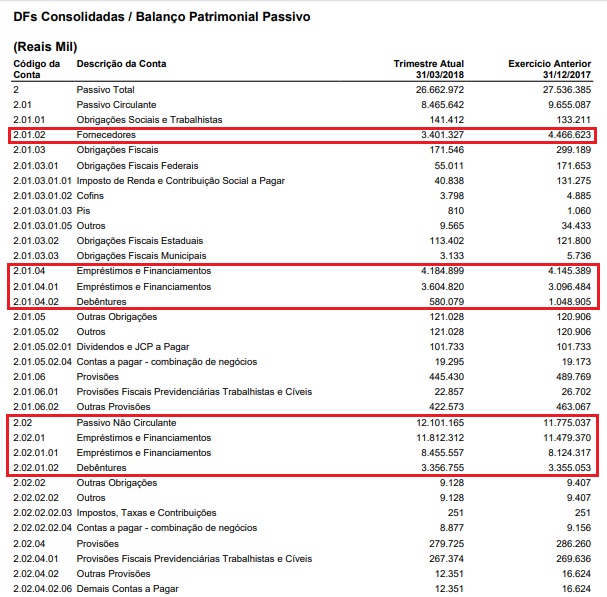Click the value 8.877
The width and height of the screenshot is (607, 597).
point(451,528)
